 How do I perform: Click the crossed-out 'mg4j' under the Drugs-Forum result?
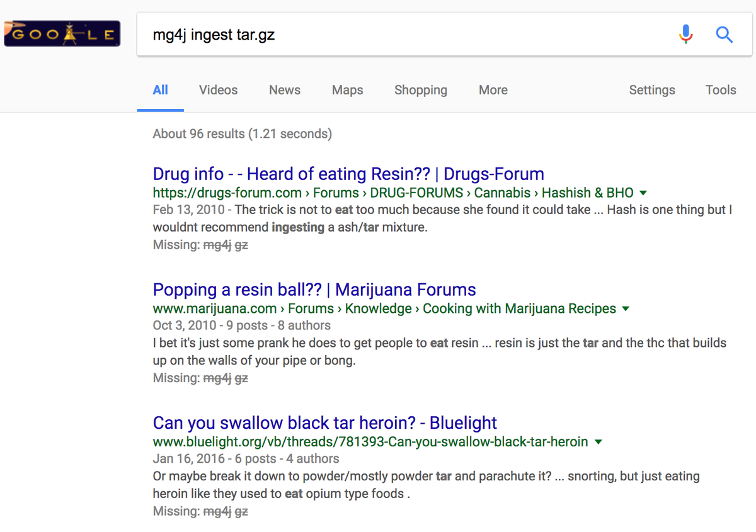pyautogui.click(x=217, y=245)
